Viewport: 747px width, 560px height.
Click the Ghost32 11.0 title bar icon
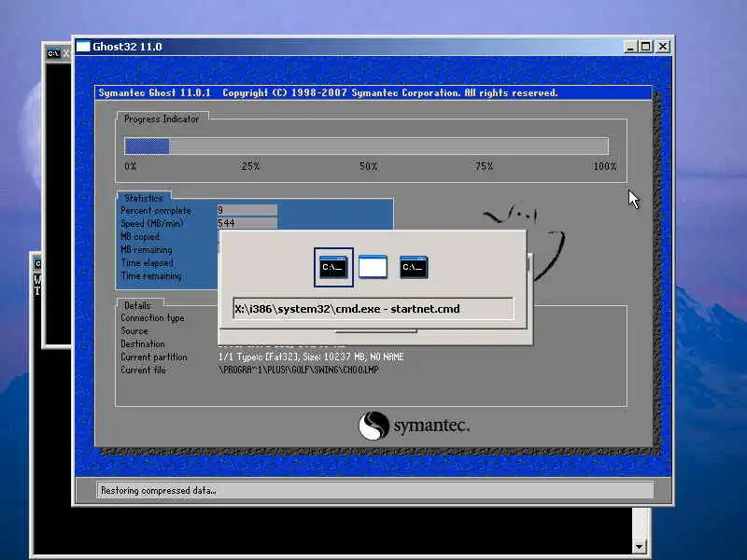click(83, 47)
